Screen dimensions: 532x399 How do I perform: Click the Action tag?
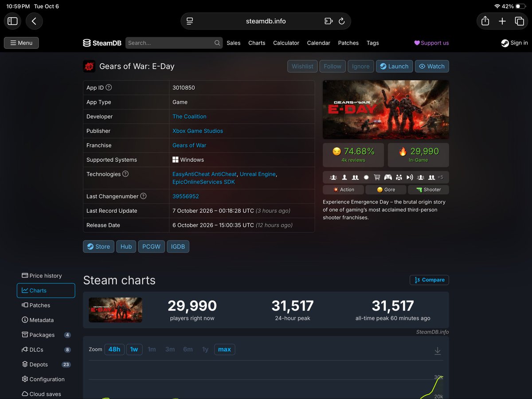click(x=344, y=190)
